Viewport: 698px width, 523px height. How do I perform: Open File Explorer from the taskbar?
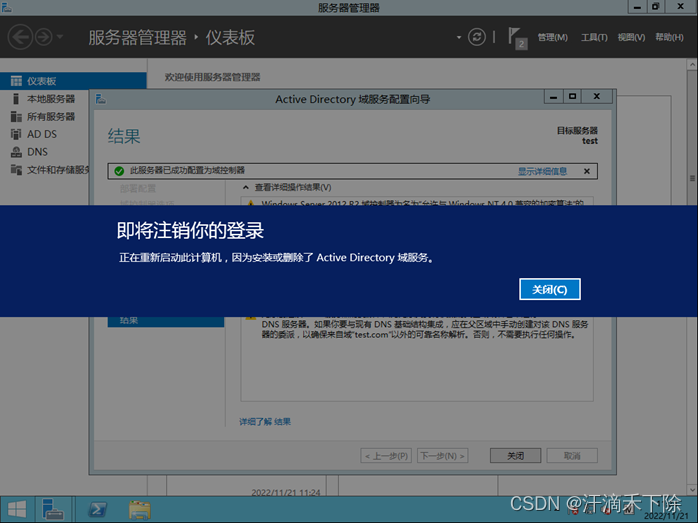tap(140, 510)
